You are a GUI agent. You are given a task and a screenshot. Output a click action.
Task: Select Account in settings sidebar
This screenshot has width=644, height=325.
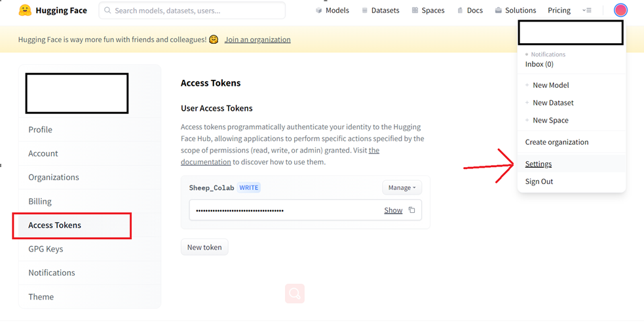[x=90, y=153]
